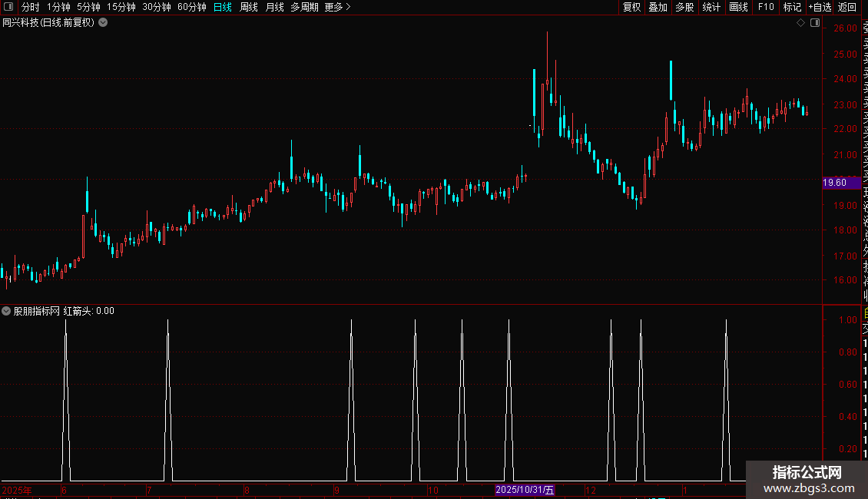
Task: Click month 7 on the time axis
Action: [x=149, y=490]
